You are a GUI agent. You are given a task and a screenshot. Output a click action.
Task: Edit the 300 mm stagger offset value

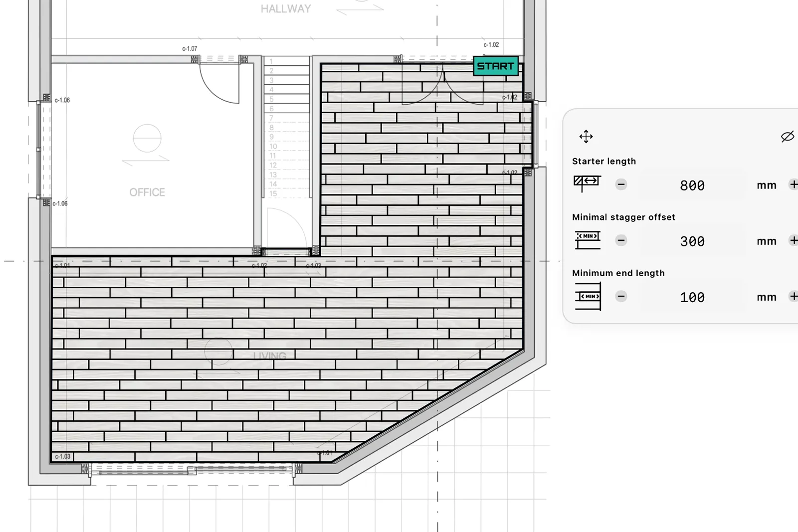pos(692,241)
